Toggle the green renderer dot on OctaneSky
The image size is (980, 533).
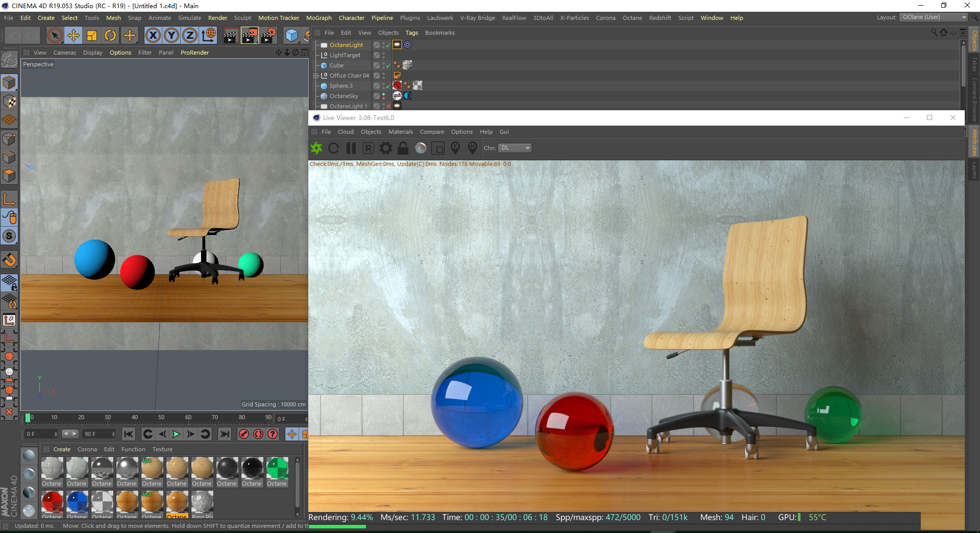coord(384,94)
